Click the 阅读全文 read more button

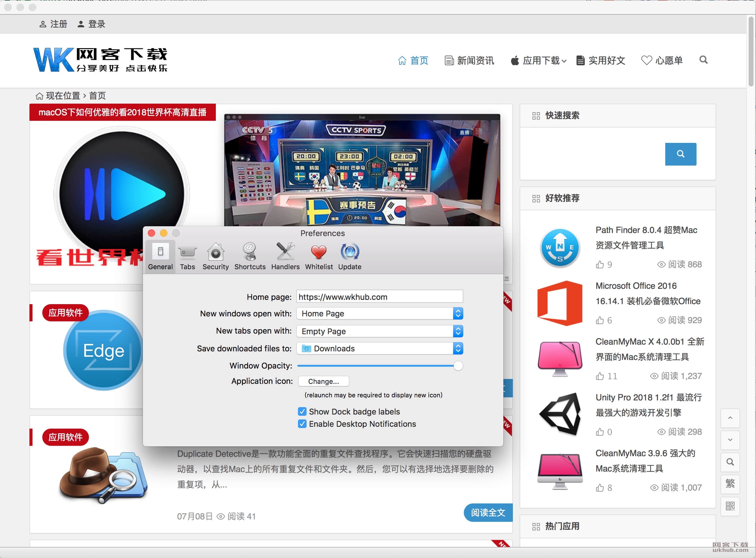(488, 512)
